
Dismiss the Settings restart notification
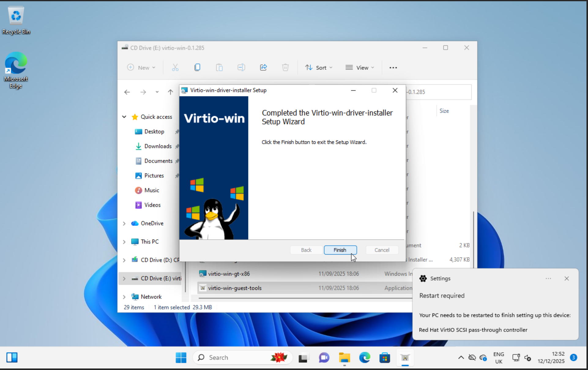[x=567, y=278]
